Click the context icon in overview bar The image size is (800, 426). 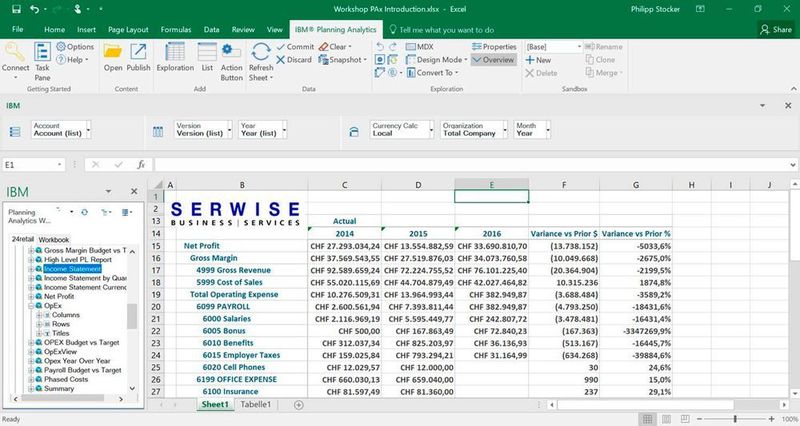tap(354, 132)
